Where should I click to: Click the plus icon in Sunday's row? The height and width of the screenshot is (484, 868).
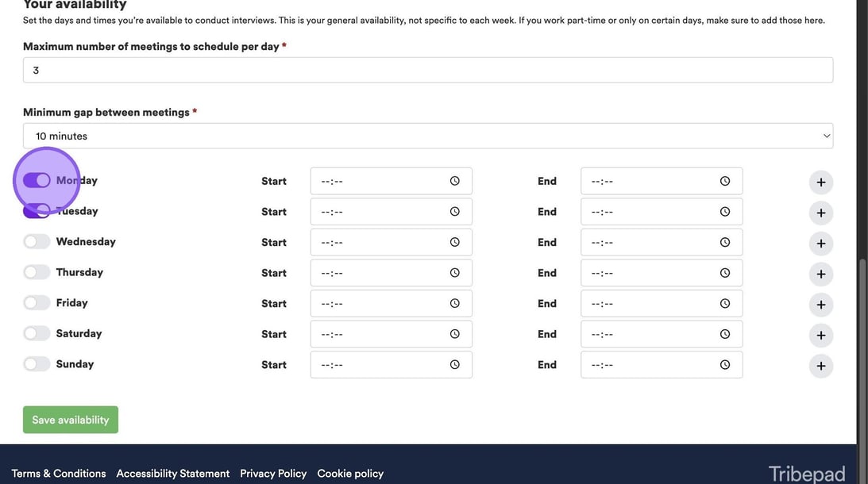tap(820, 366)
